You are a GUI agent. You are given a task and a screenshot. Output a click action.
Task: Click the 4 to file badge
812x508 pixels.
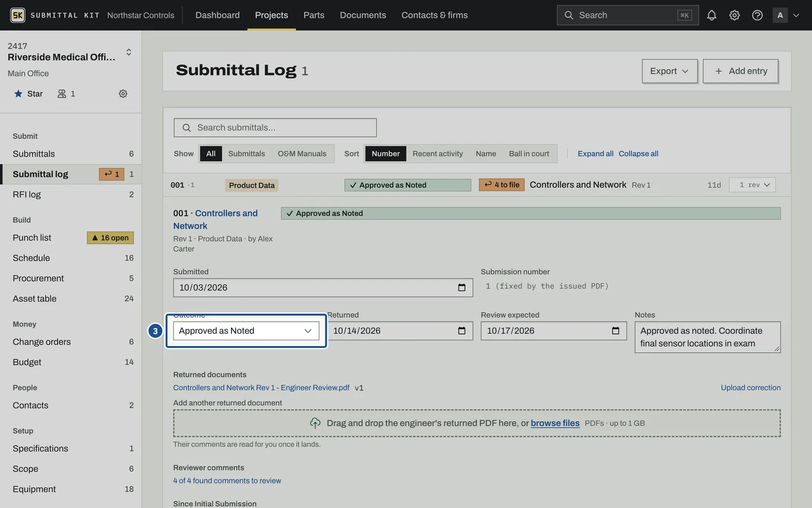point(502,185)
